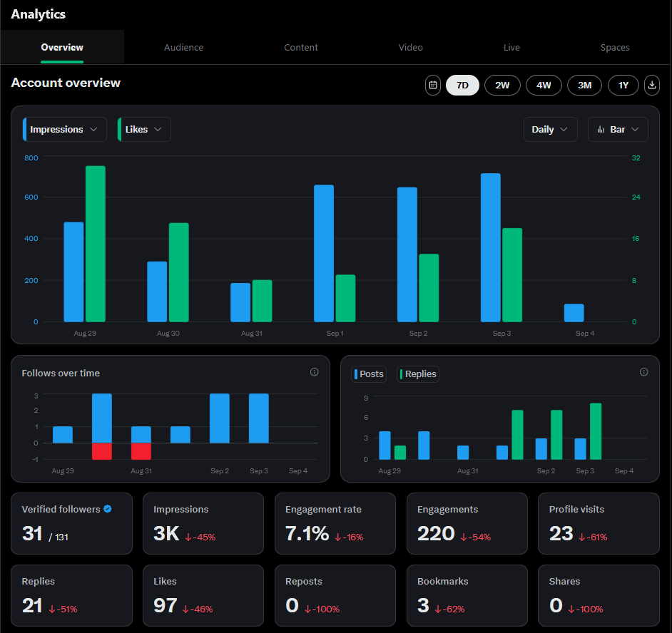
Task: Download analytics data with the download icon
Action: pyautogui.click(x=652, y=86)
